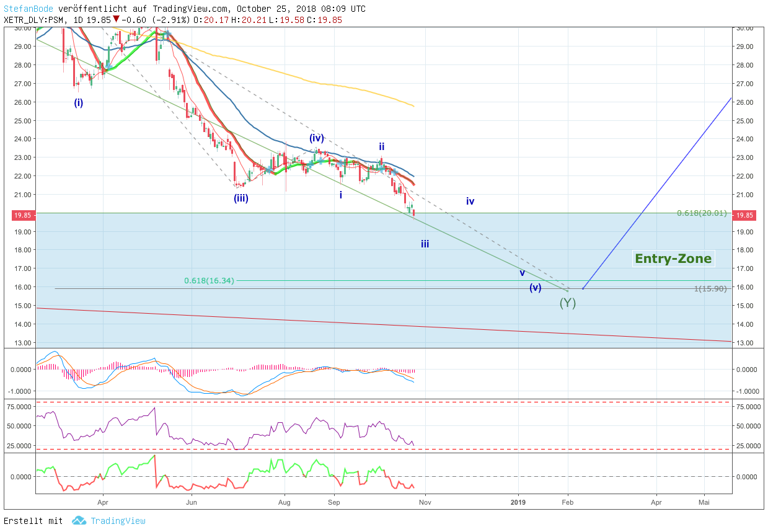Select the C:19.85 close value
Screen dimensions: 768x532
pos(324,20)
